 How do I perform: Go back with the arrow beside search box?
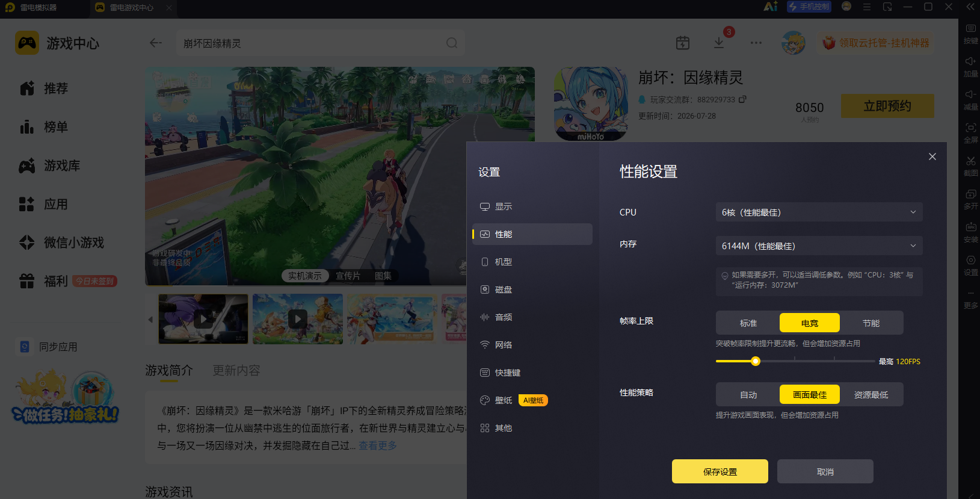(x=156, y=43)
